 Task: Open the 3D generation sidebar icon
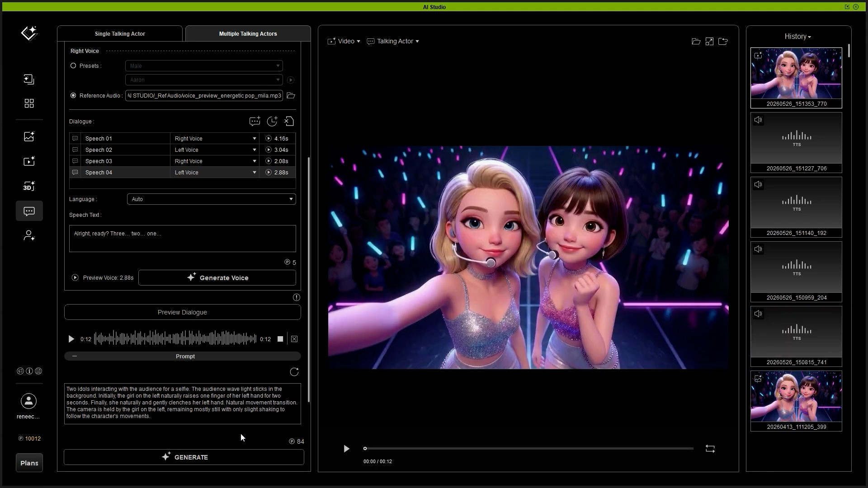[x=29, y=186]
